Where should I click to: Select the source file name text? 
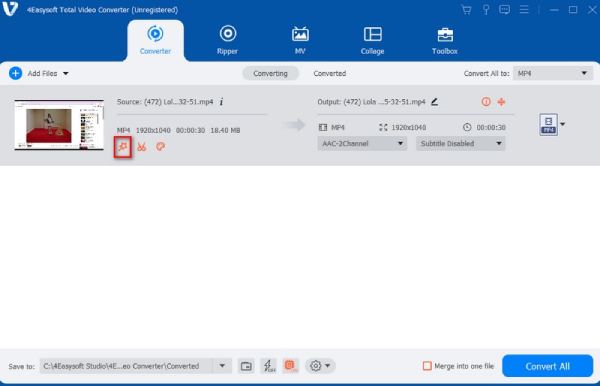179,102
